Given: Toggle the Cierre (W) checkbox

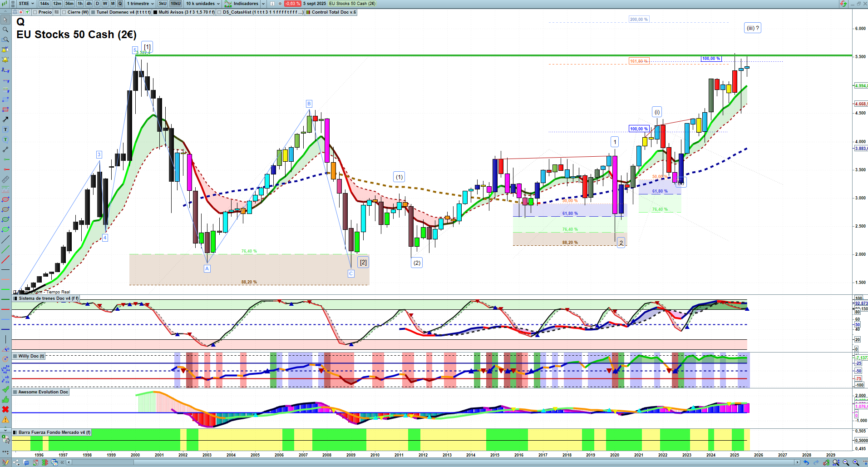Looking at the screenshot, I should click(64, 12).
